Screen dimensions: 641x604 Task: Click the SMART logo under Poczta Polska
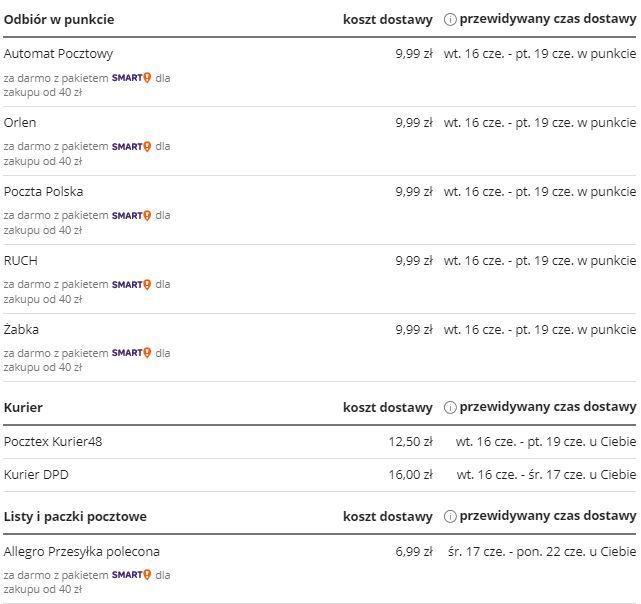click(131, 215)
